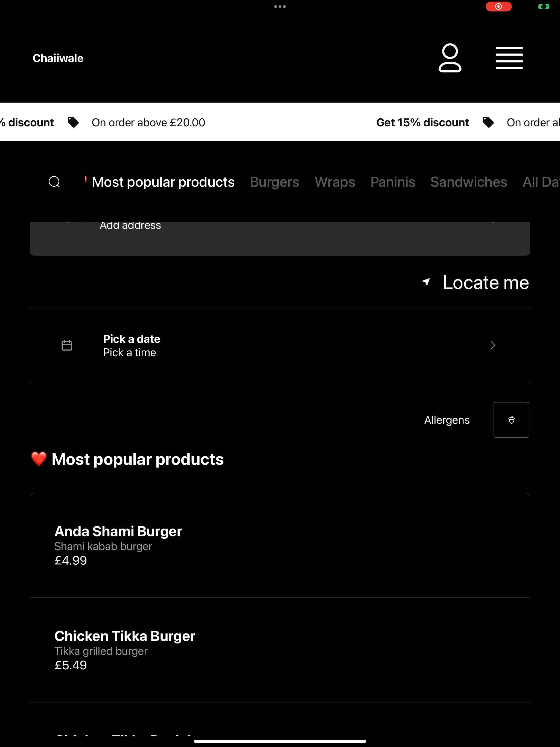Click the discount tag icon before On order above £20.00
This screenshot has height=747, width=560.
[x=73, y=122]
